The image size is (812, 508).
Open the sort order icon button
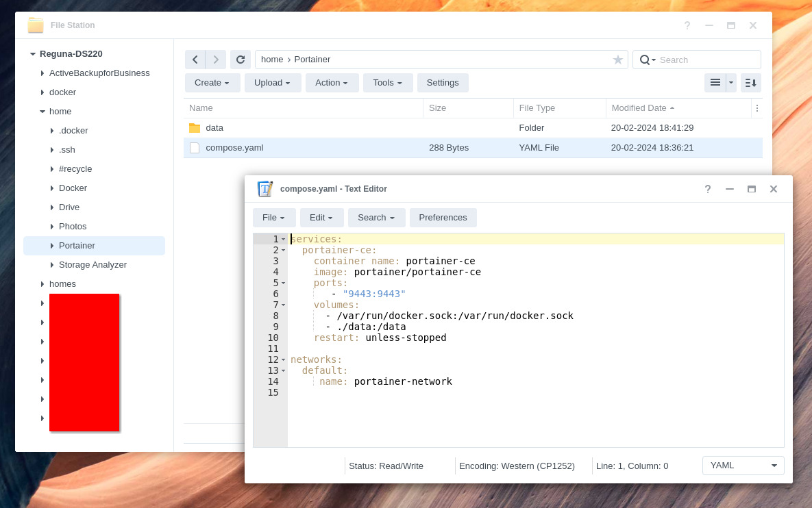coord(751,82)
